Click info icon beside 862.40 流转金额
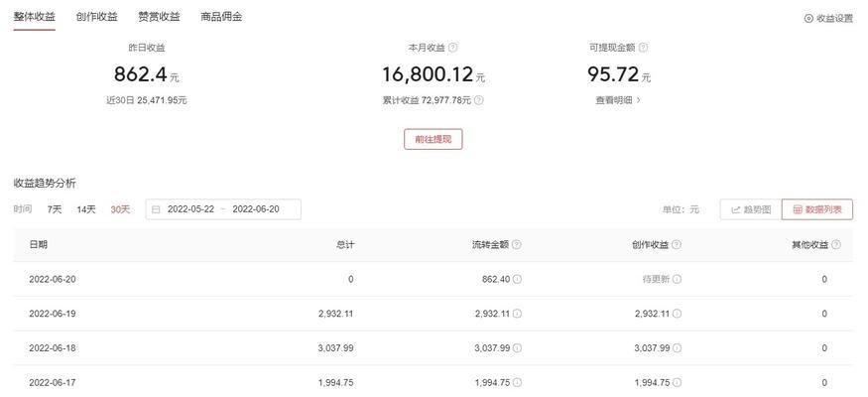The image size is (868, 397). click(x=517, y=280)
